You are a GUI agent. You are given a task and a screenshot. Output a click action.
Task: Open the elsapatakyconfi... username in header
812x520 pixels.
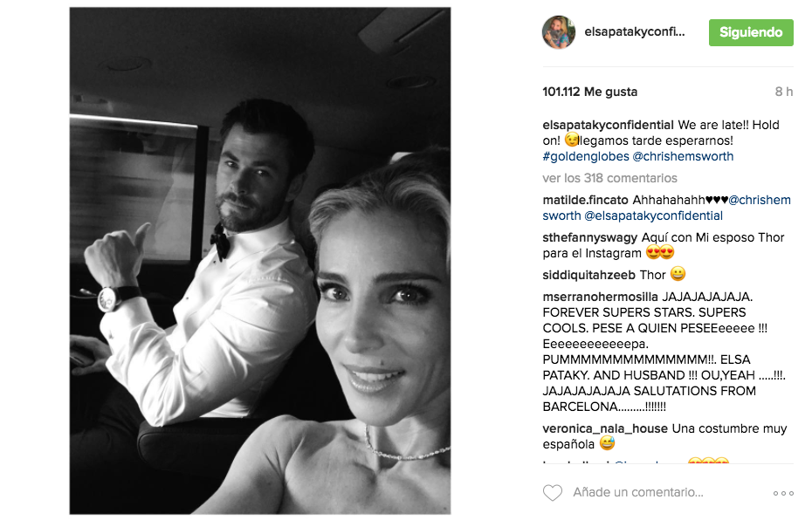coord(635,32)
